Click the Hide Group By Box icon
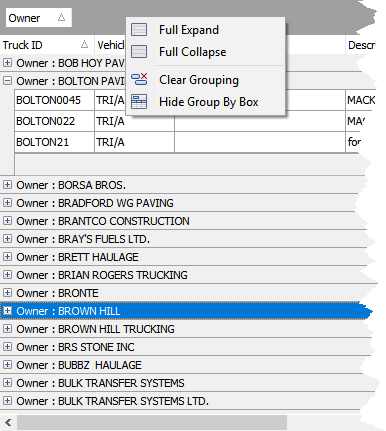 139,102
